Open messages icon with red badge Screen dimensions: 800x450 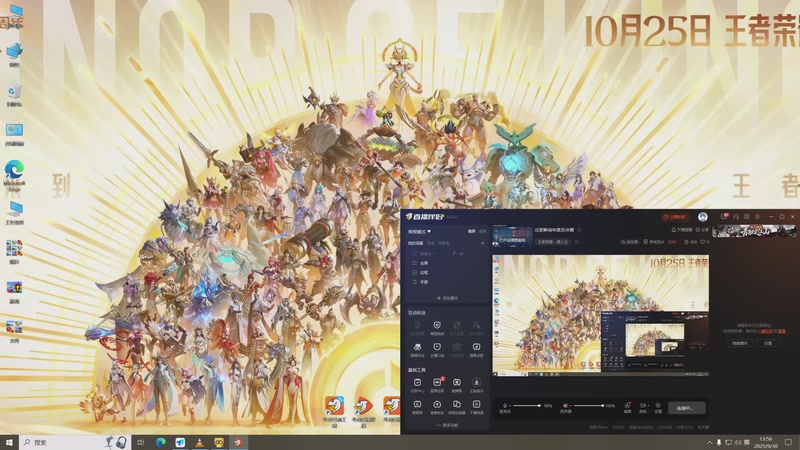(x=724, y=216)
